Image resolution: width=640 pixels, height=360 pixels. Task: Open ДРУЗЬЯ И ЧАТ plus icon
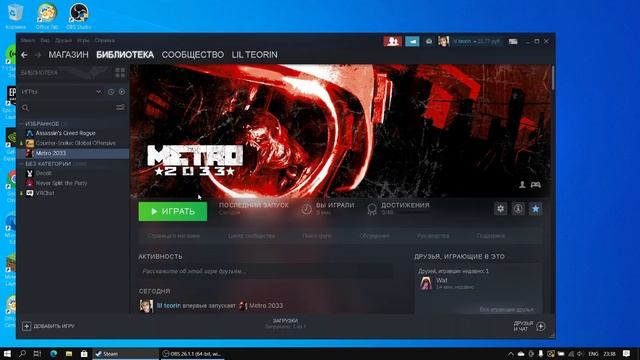pos(541,326)
